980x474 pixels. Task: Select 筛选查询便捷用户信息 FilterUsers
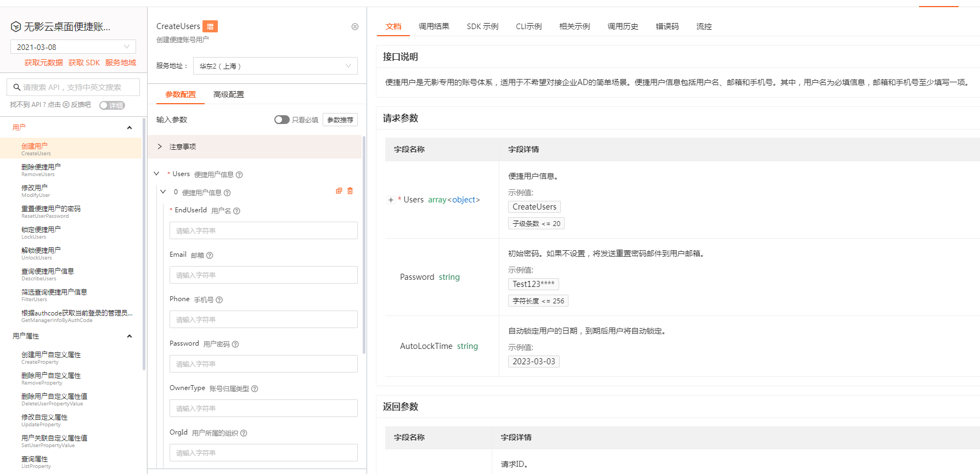pos(71,295)
